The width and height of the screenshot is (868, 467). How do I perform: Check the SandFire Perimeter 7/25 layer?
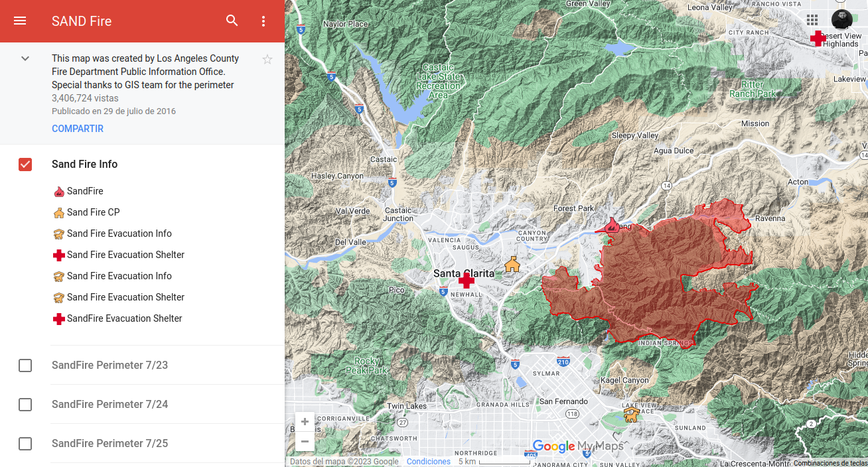[x=25, y=444]
